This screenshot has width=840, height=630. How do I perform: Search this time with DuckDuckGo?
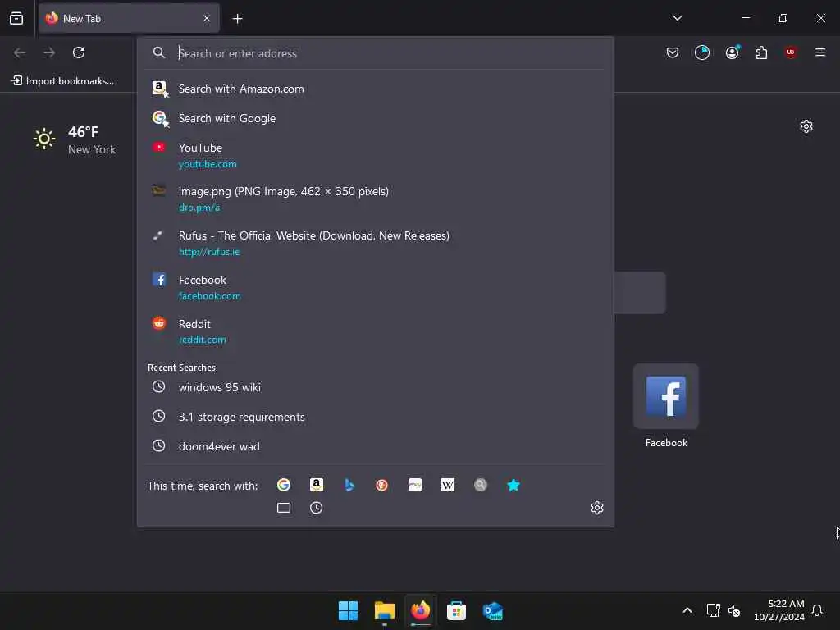[x=382, y=486]
